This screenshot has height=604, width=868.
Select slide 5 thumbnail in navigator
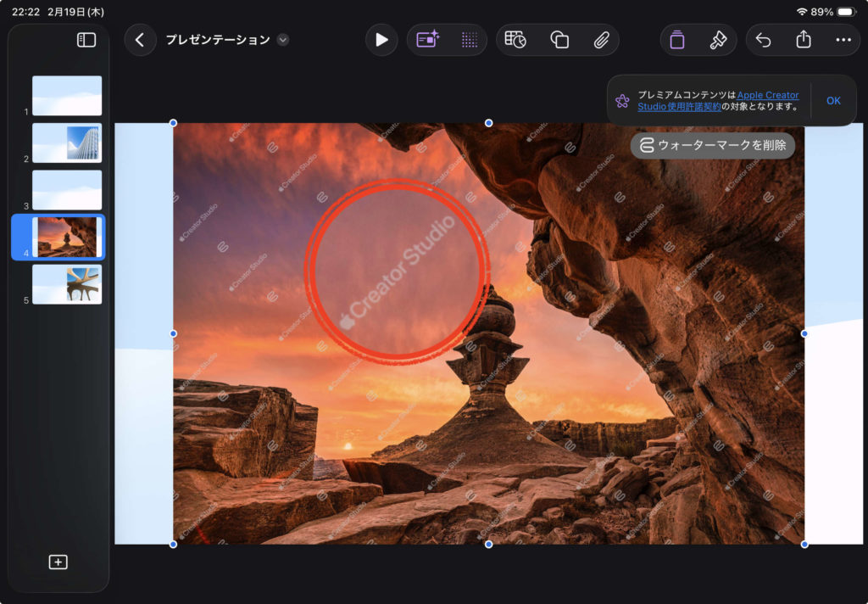coord(67,284)
